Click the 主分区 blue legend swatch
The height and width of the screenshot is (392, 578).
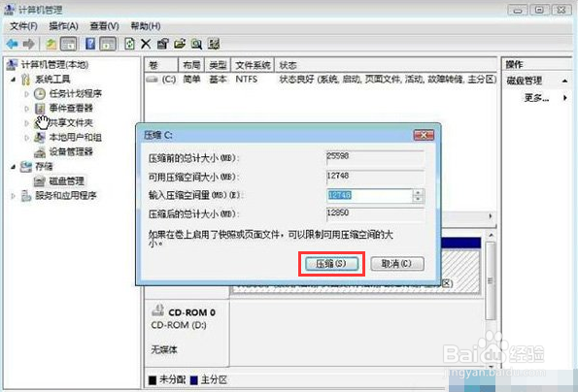(x=193, y=379)
